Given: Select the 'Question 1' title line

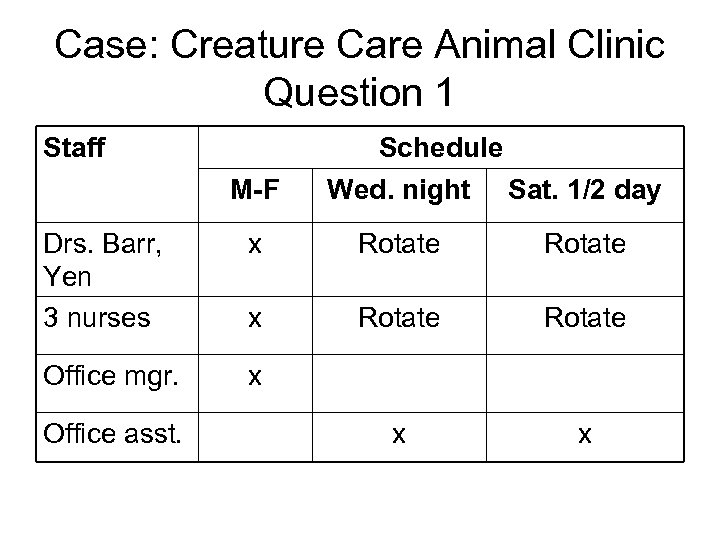Looking at the screenshot, I should (x=360, y=93).
